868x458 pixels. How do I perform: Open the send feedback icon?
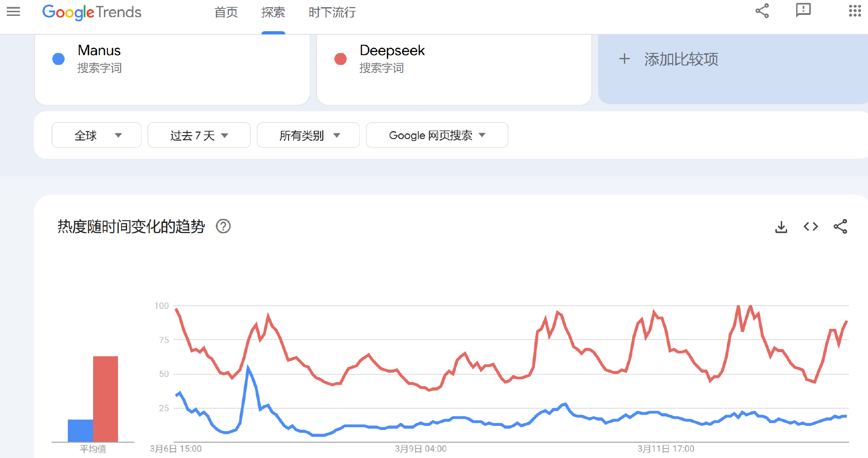(x=803, y=10)
